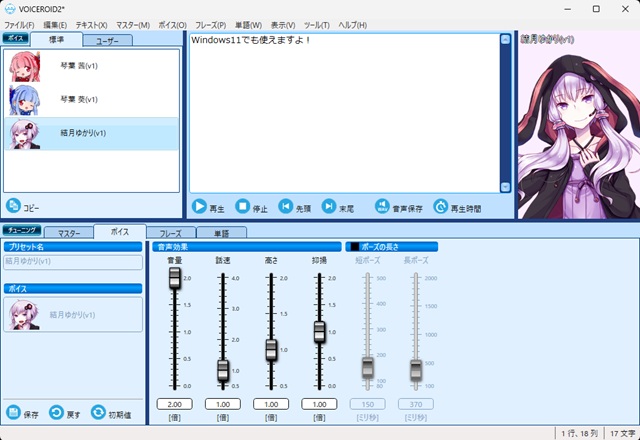Reset values with 初期値 icon
Viewport: 640px width, 440px height.
tap(98, 412)
